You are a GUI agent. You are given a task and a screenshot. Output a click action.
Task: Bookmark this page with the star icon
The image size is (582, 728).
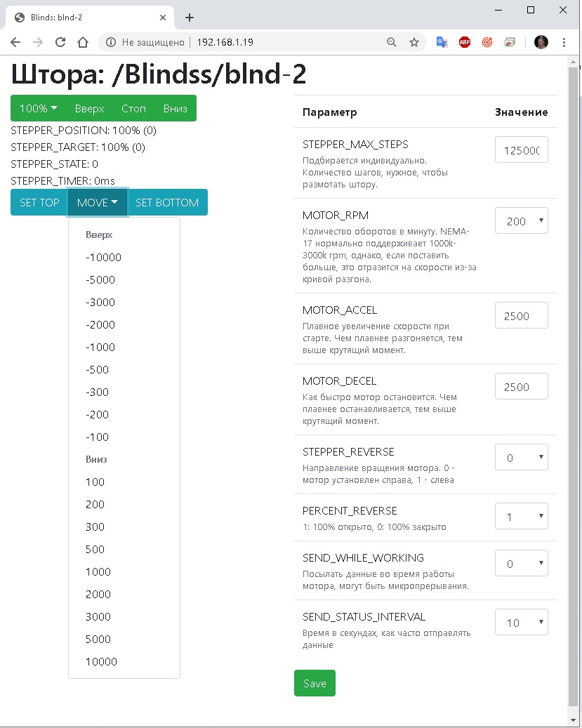pyautogui.click(x=414, y=42)
